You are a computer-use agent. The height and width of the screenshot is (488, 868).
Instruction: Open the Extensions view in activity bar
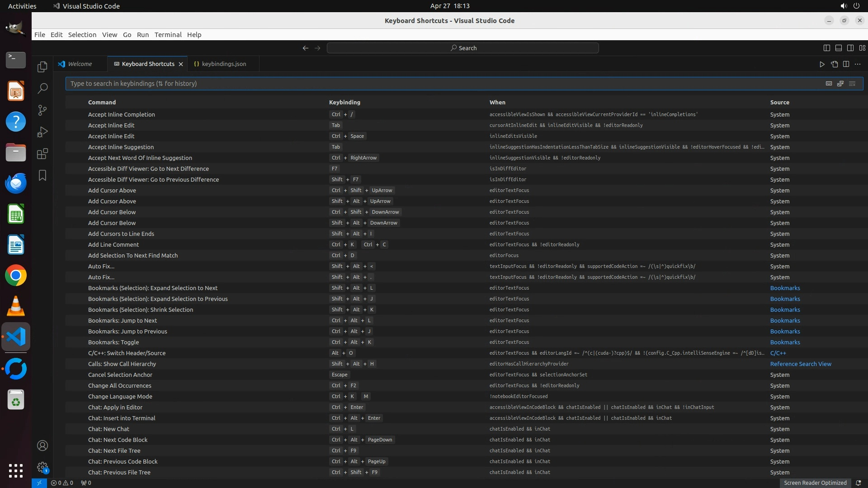pos(42,154)
